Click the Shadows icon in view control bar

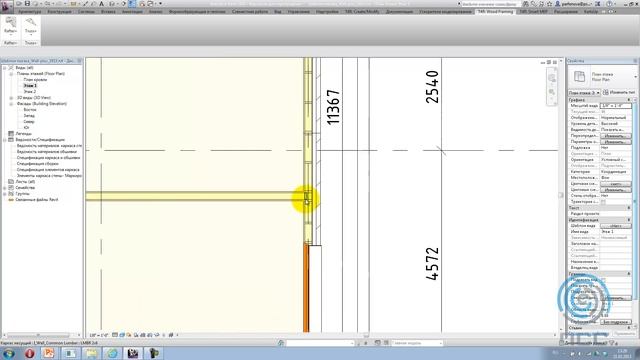[x=136, y=335]
